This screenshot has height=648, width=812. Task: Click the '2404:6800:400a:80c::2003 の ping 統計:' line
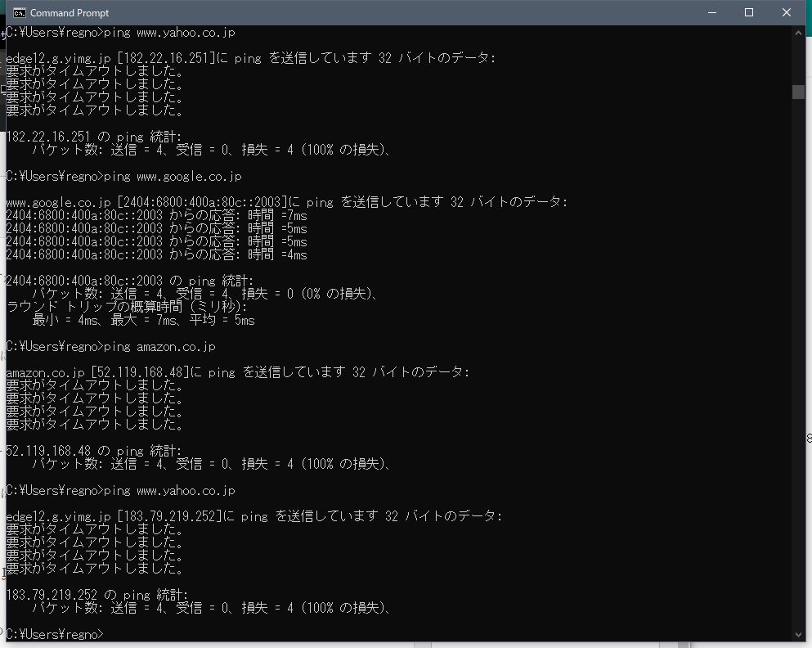point(129,281)
